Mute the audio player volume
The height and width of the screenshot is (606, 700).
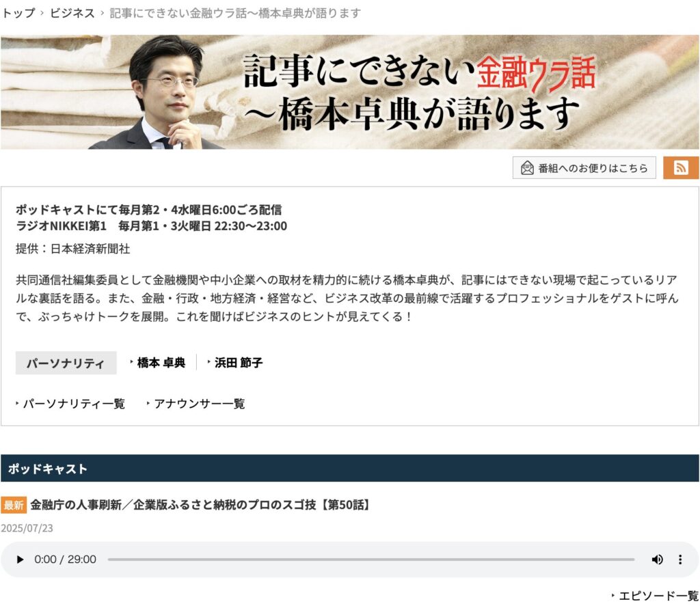pos(657,559)
